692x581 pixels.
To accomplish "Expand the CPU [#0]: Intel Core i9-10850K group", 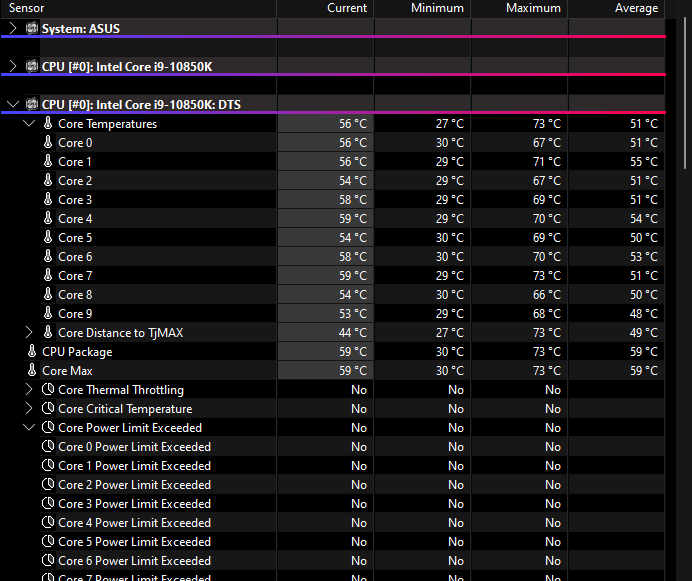I will (12, 66).
